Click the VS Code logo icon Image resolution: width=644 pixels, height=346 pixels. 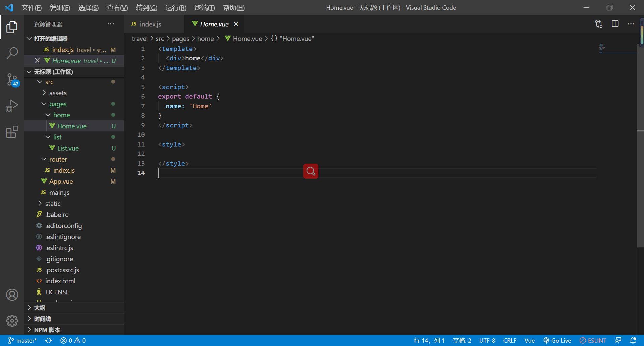pos(9,7)
